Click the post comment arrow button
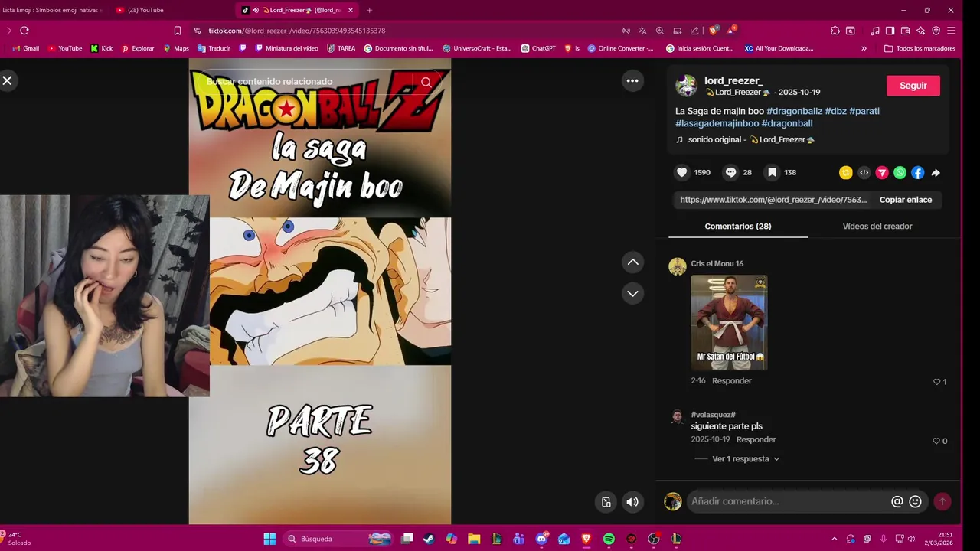 942,501
